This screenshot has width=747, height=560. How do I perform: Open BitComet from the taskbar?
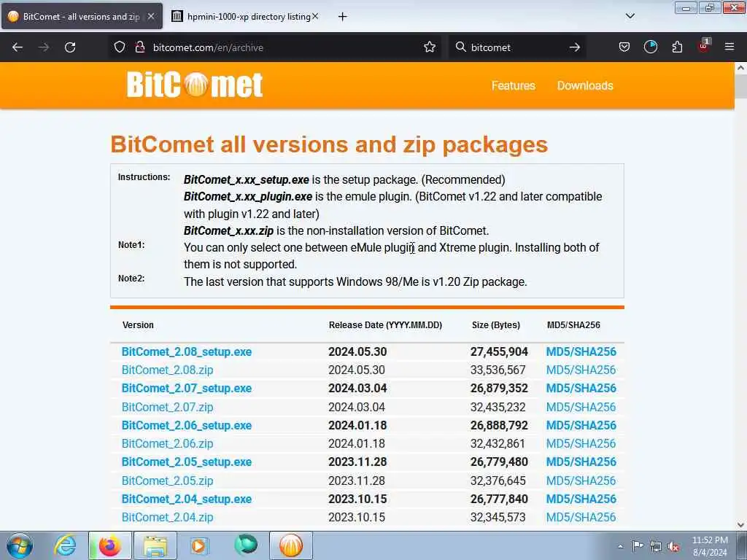(291, 545)
